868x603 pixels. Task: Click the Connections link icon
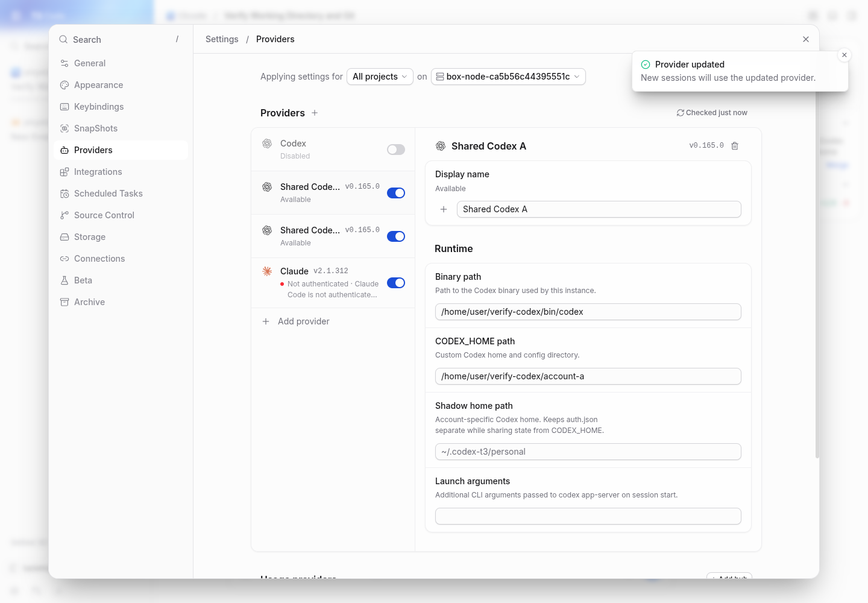(x=64, y=259)
